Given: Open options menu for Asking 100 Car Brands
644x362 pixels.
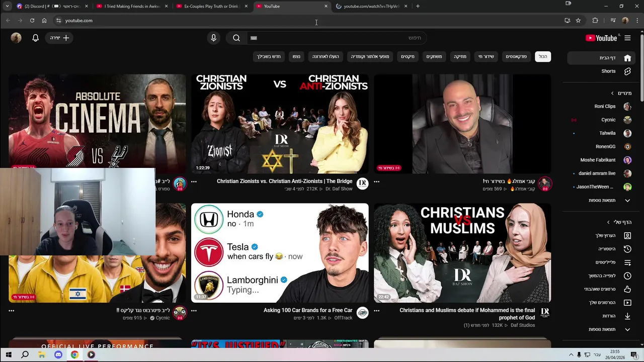Looking at the screenshot, I should tap(194, 311).
